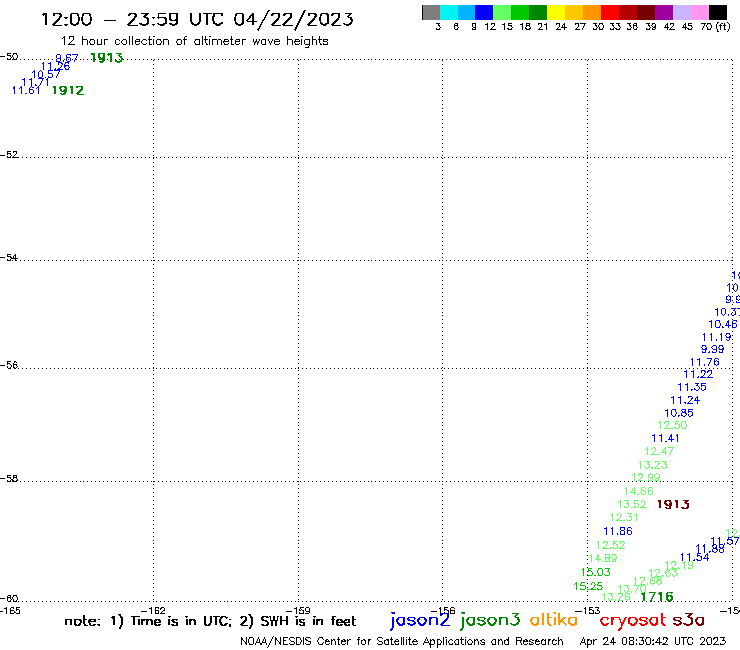Click the -162 longitude axis label
The image size is (740, 650).
pos(153,611)
